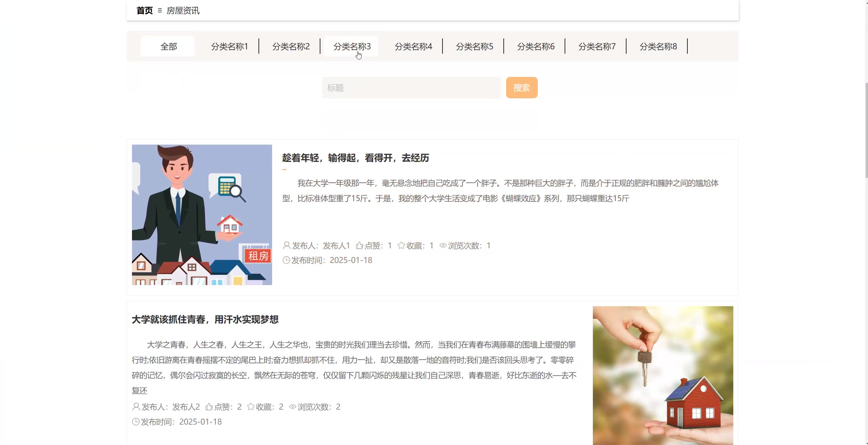The width and height of the screenshot is (868, 445).
Task: Click the eye icon in second article
Action: tap(293, 407)
